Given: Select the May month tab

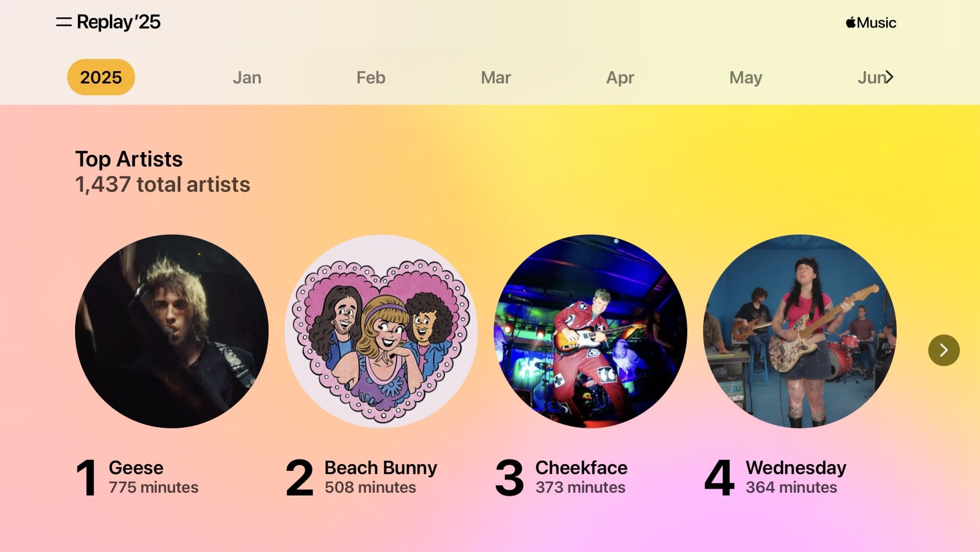Looking at the screenshot, I should click(746, 78).
